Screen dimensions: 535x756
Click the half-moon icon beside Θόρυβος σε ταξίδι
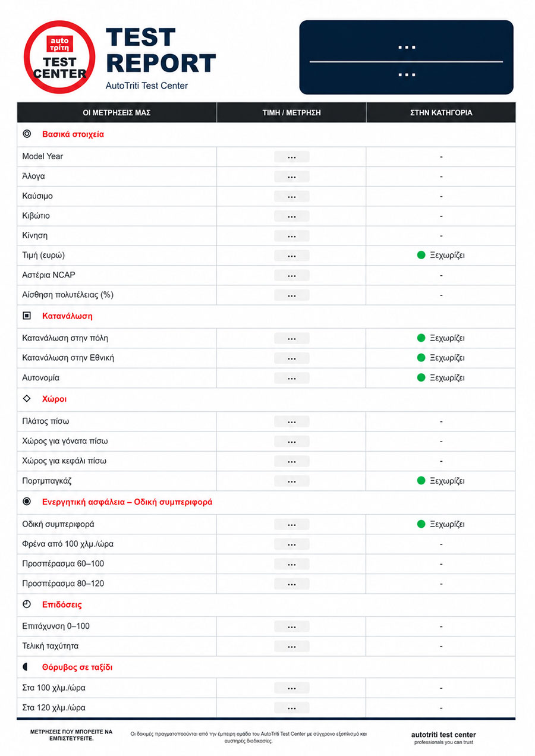[27, 667]
